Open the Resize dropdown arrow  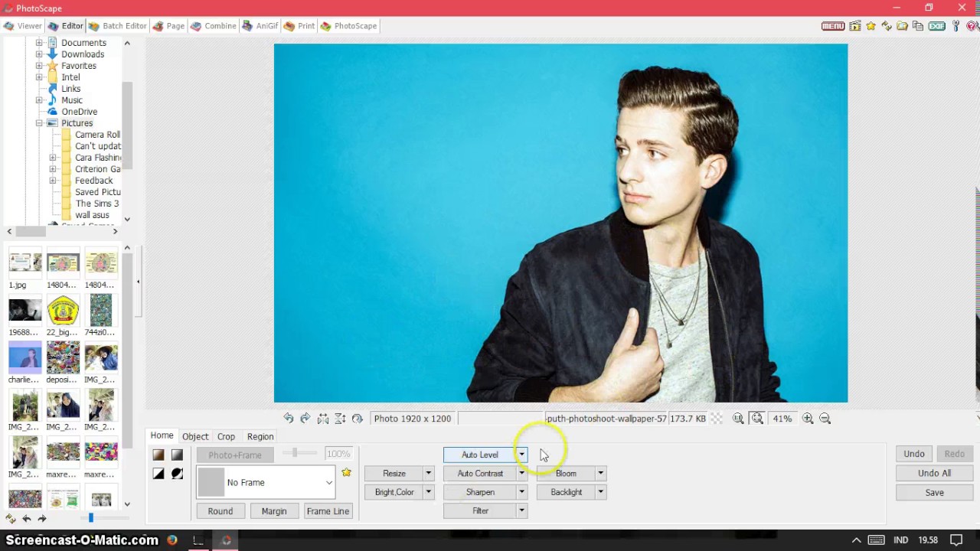(429, 474)
